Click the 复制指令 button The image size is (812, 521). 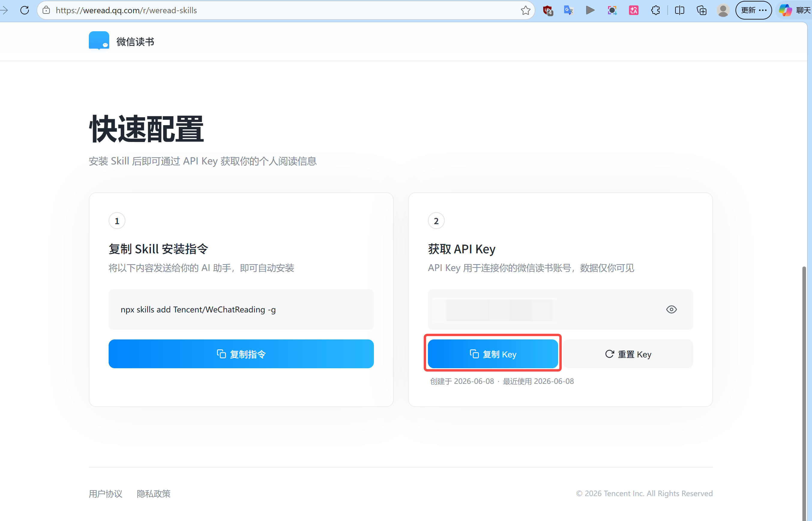[x=241, y=354]
